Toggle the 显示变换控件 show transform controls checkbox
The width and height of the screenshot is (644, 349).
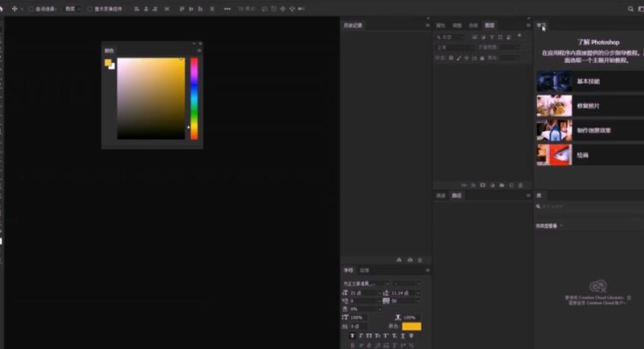pyautogui.click(x=90, y=9)
